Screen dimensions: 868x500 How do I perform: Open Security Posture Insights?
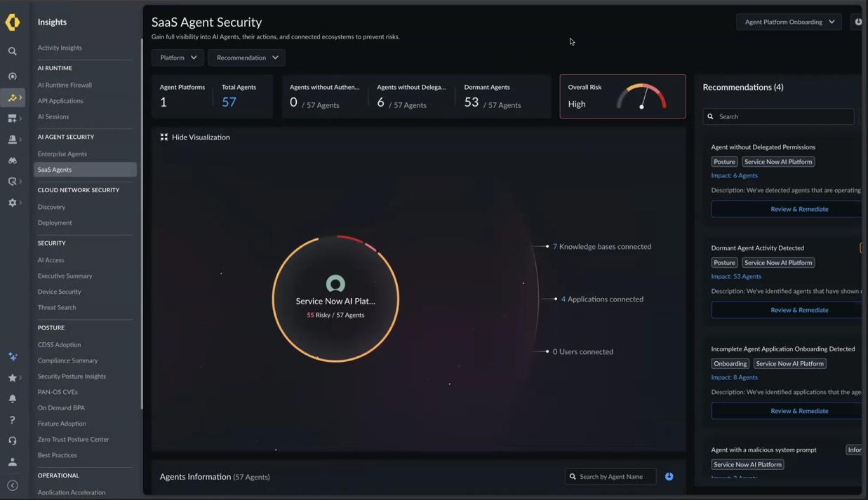pos(72,377)
